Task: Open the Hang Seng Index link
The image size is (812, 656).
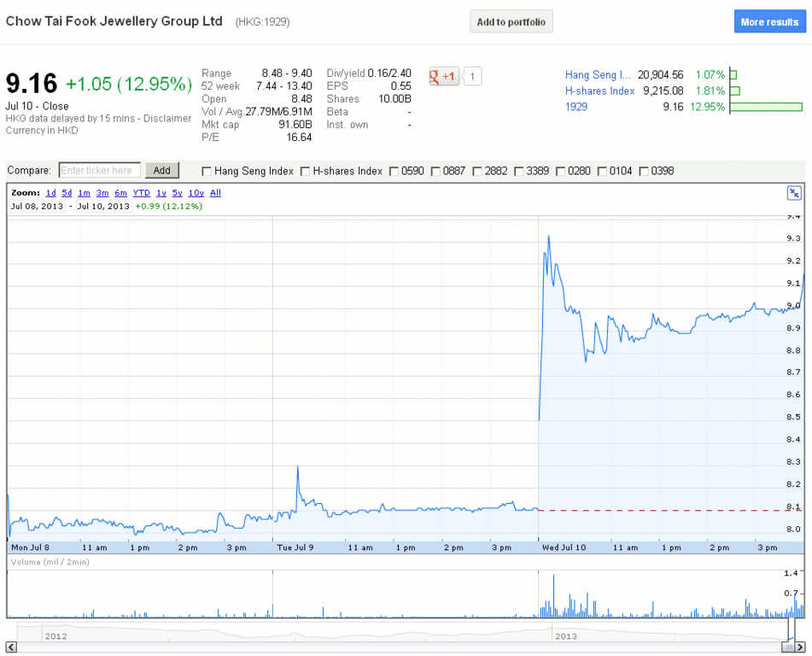Action: (x=598, y=75)
